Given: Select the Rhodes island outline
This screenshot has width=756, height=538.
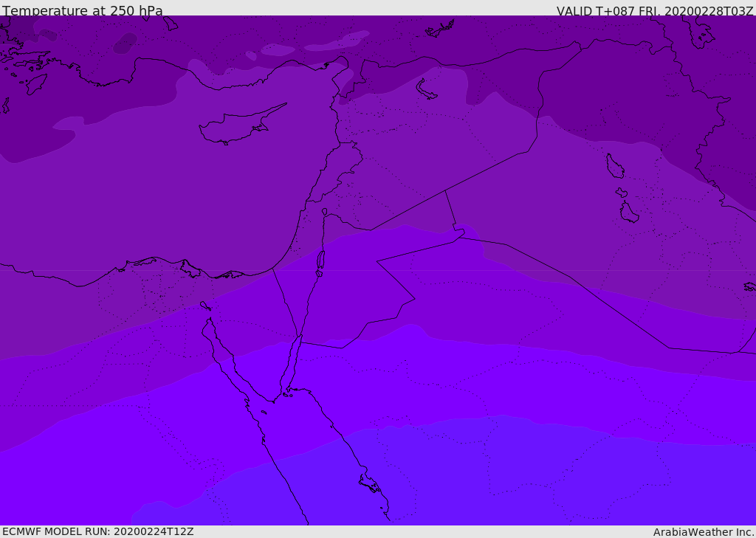Looking at the screenshot, I should coord(35,83).
